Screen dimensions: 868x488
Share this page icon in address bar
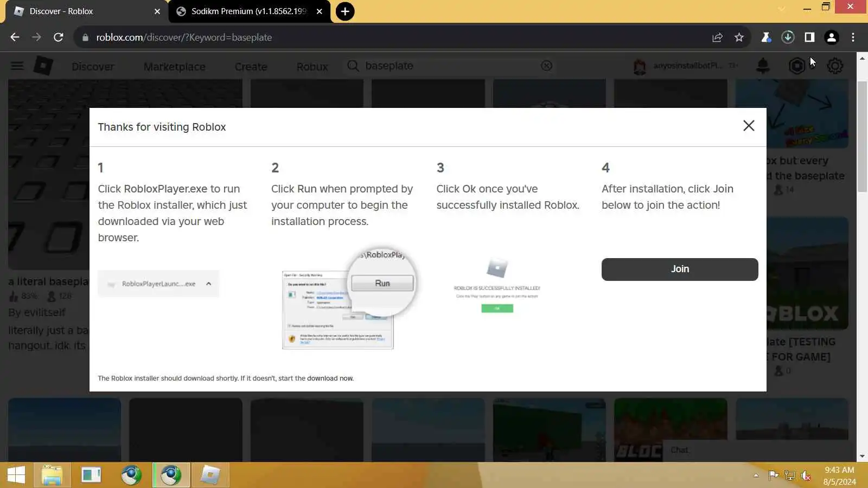717,37
